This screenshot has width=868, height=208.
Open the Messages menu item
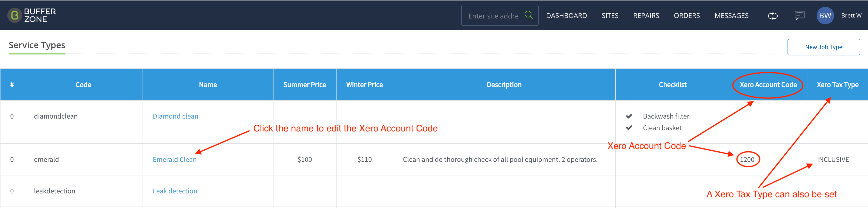tap(731, 16)
